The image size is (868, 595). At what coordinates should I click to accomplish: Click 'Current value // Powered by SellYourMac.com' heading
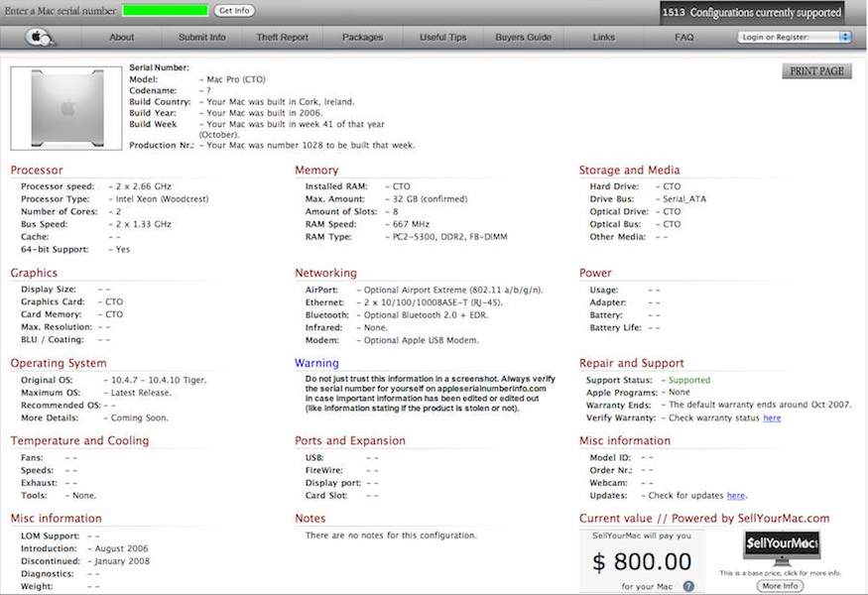[x=704, y=518]
